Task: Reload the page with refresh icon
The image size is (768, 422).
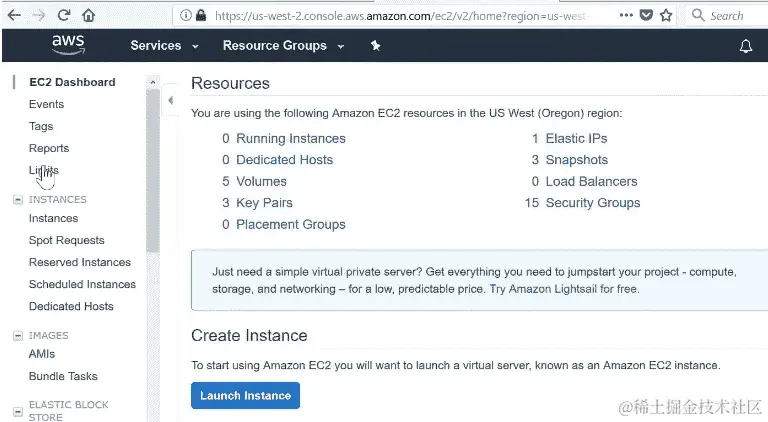Action: pyautogui.click(x=64, y=16)
